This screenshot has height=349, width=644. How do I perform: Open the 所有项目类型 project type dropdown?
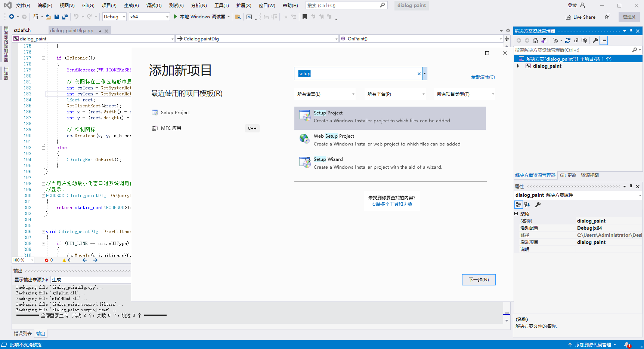click(x=465, y=94)
